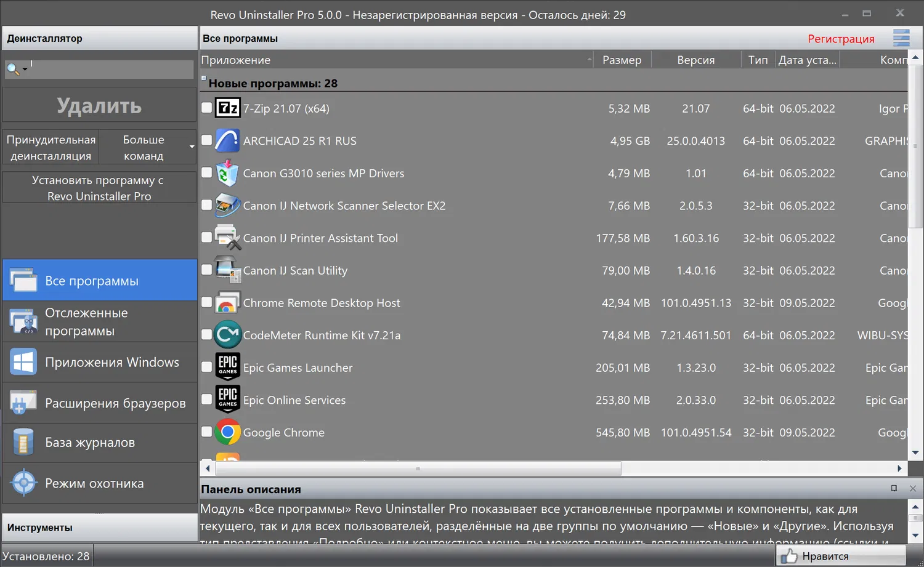Click the Chrome Remote Desktop Host icon
This screenshot has width=924, height=567.
(x=227, y=303)
